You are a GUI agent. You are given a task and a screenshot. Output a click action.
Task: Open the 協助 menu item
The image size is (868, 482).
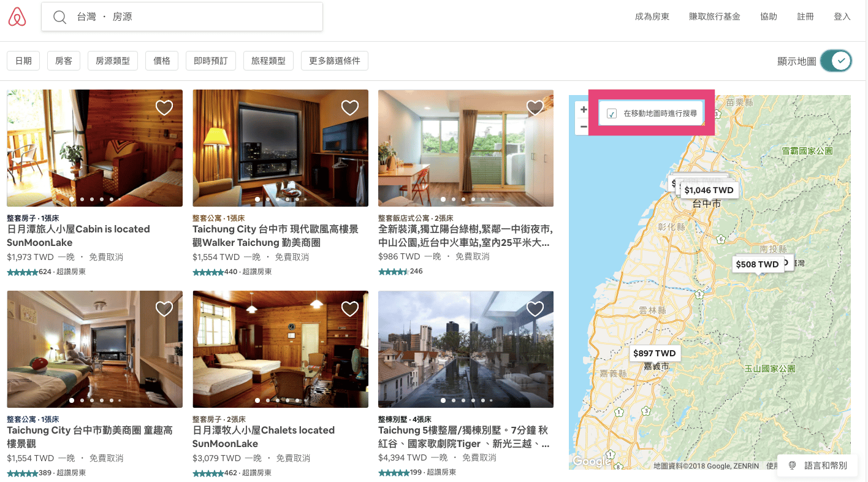point(769,17)
